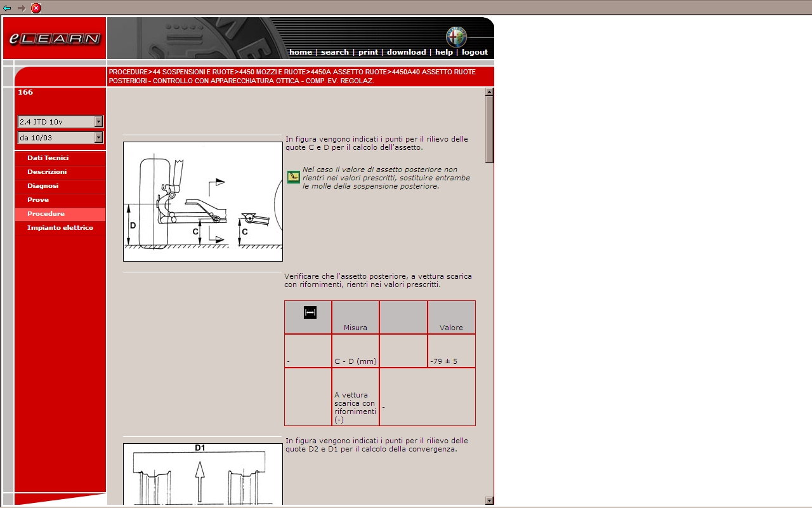Click the eLearn logo
Viewport: 812px width, 508px height.
(x=55, y=39)
